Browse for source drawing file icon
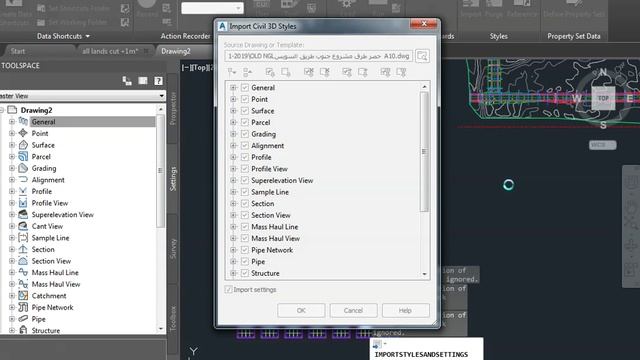The image size is (640, 360). tap(422, 56)
